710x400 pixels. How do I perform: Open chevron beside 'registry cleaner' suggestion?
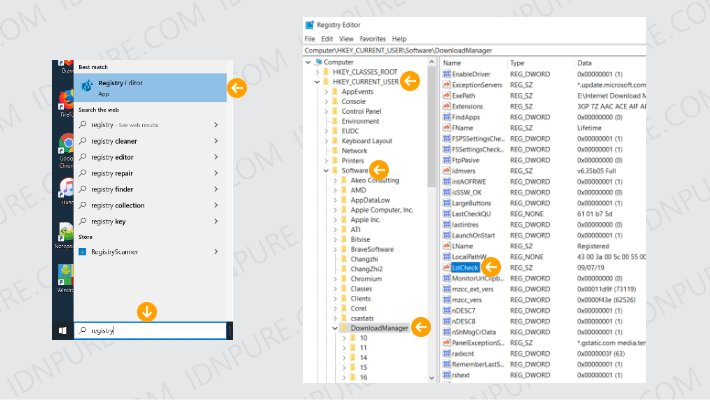click(x=216, y=141)
